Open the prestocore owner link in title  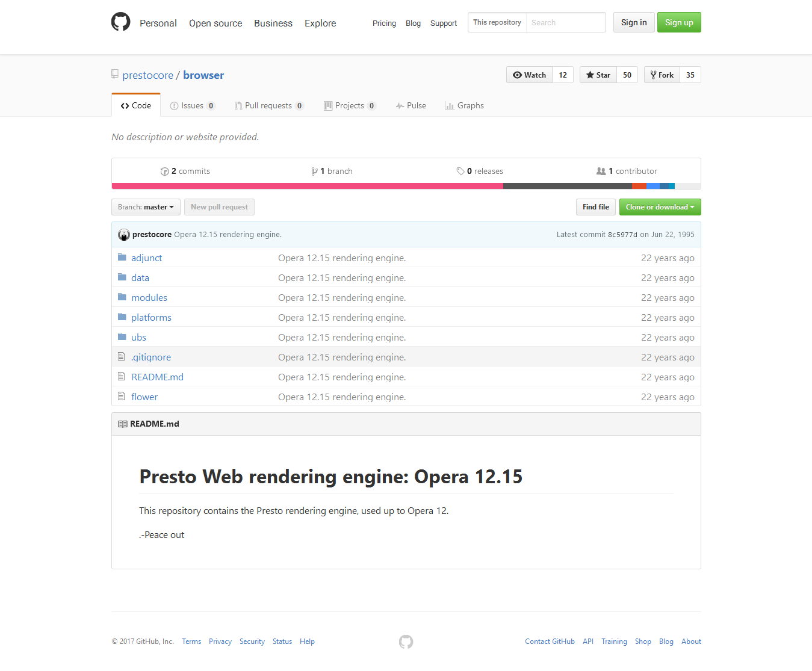tap(148, 75)
